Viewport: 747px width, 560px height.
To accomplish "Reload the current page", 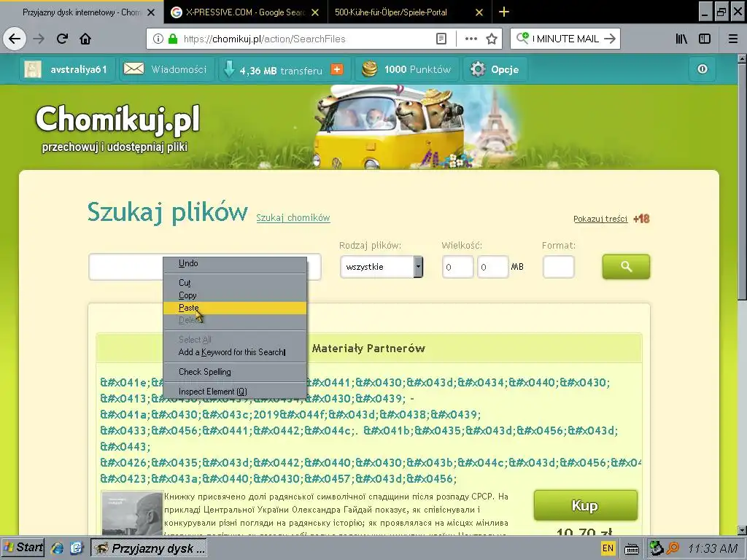I will [x=62, y=39].
